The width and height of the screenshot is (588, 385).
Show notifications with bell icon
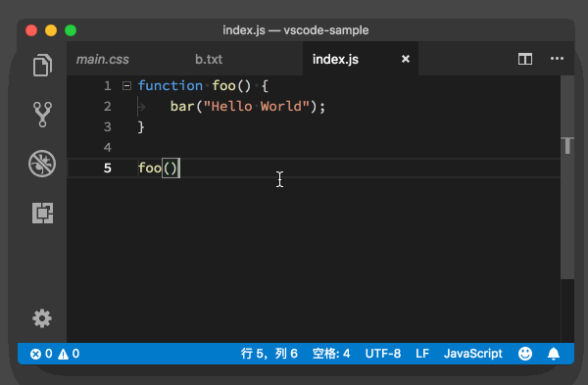(x=554, y=354)
